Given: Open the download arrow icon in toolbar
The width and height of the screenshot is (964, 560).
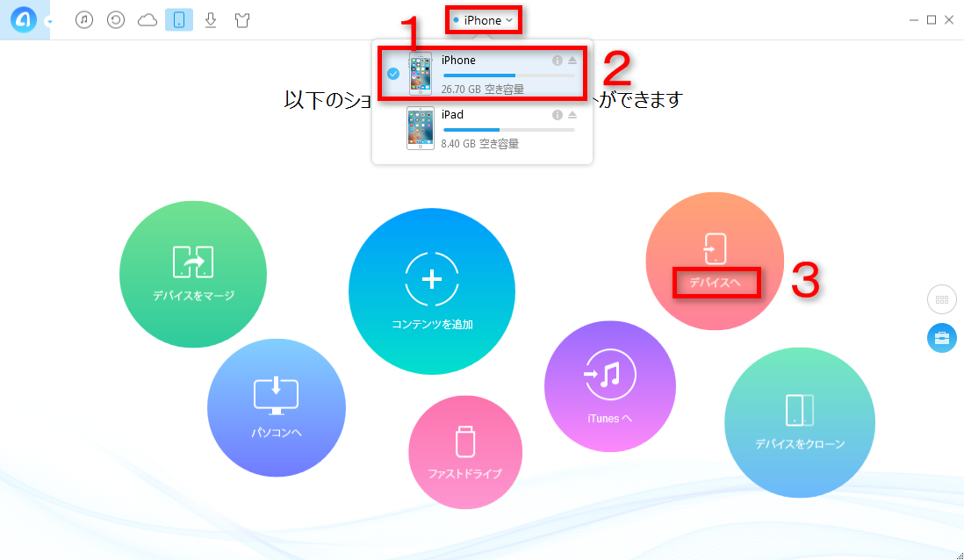Looking at the screenshot, I should pos(211,20).
